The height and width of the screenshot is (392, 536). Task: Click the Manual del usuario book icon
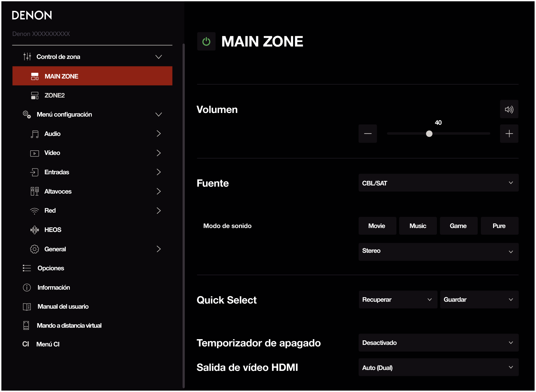[x=27, y=307]
